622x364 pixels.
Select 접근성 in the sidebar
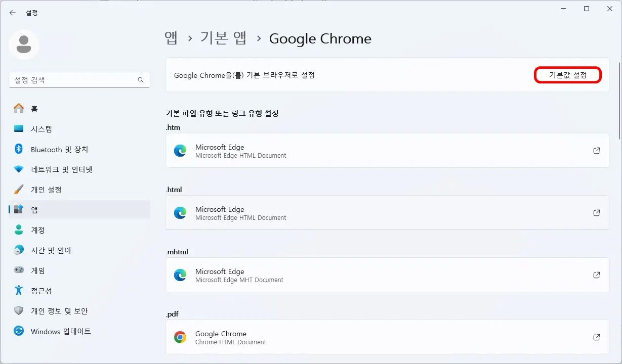[79, 291]
